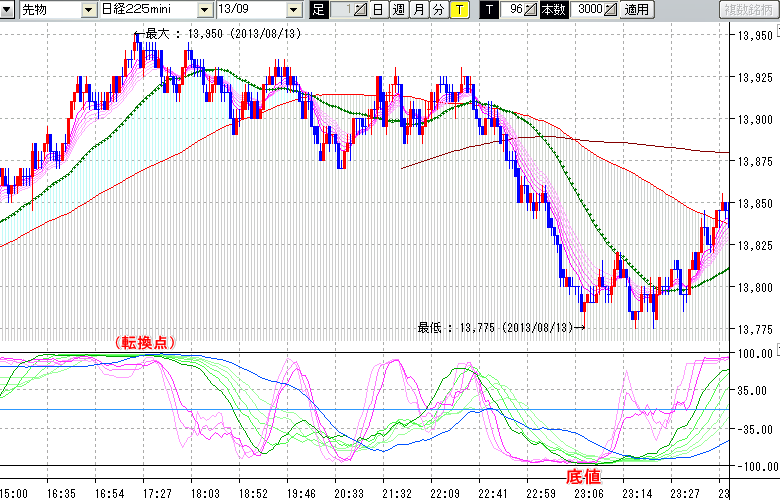Image resolution: width=780 pixels, height=500 pixels.
Task: Click the black 足 bar label
Action: pos(319,10)
